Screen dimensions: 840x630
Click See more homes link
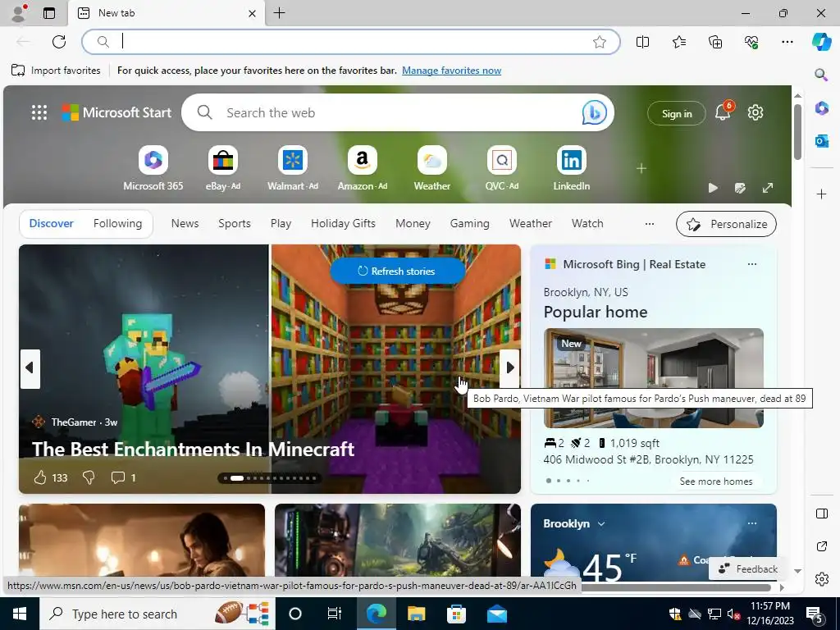(x=715, y=481)
